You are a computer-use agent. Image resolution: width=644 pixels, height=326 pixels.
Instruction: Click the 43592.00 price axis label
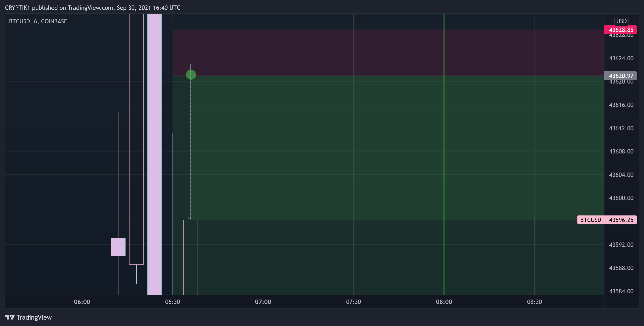621,245
